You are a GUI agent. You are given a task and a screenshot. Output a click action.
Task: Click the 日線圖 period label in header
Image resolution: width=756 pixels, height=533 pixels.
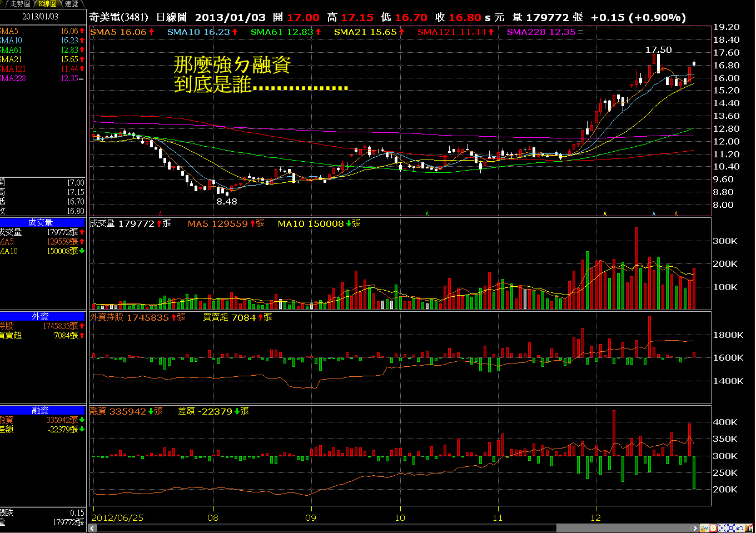click(171, 17)
